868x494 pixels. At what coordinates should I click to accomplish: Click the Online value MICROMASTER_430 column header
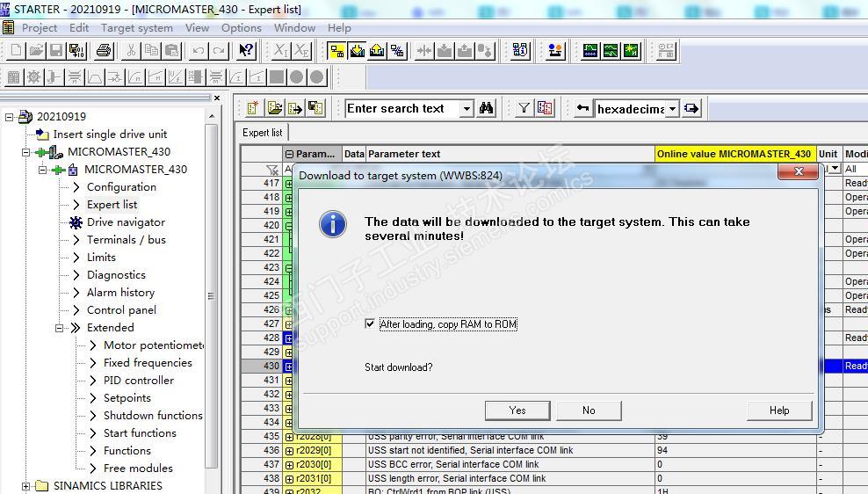734,154
